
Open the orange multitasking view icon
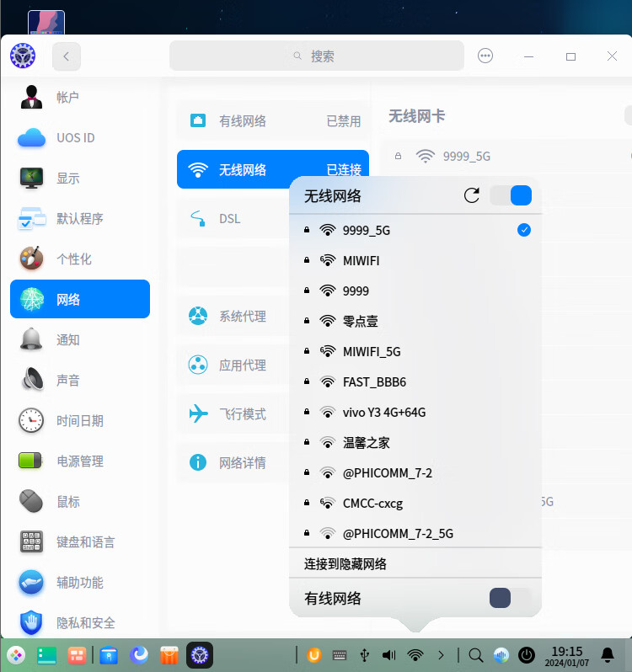coord(78,655)
